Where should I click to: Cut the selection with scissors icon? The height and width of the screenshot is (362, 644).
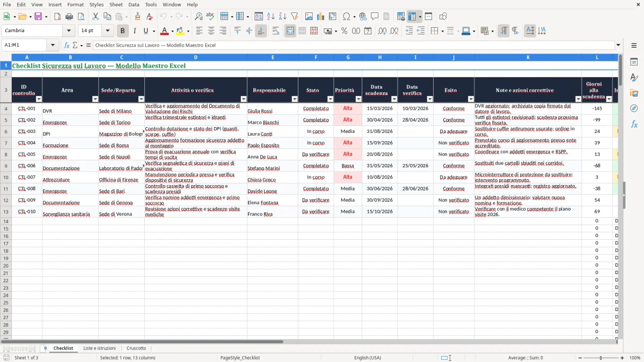[96, 17]
